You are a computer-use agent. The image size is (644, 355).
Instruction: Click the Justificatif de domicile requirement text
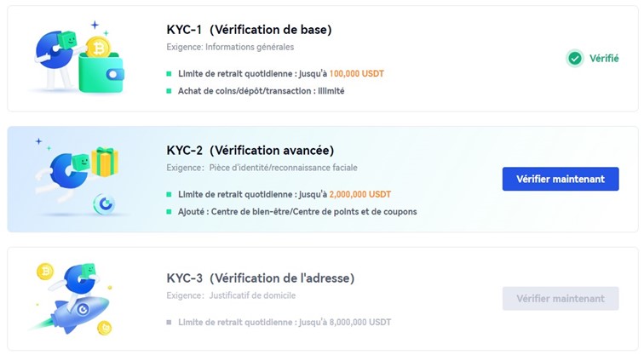click(252, 295)
